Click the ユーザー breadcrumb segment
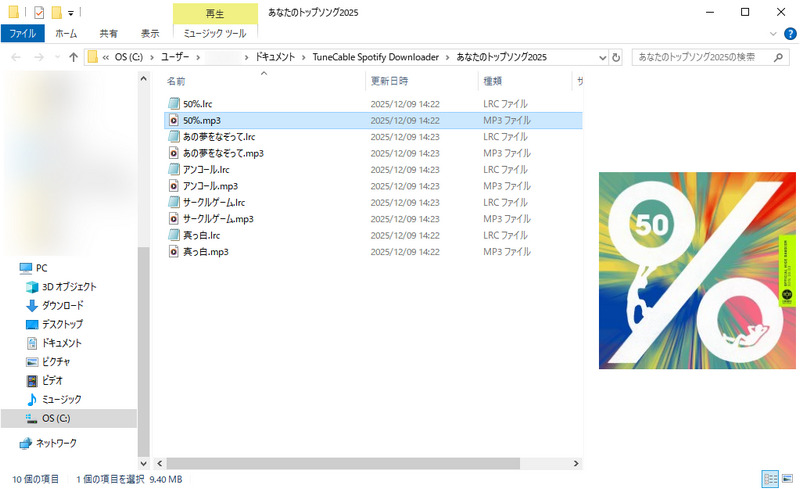Viewport: 800px width, 489px height. pos(175,57)
